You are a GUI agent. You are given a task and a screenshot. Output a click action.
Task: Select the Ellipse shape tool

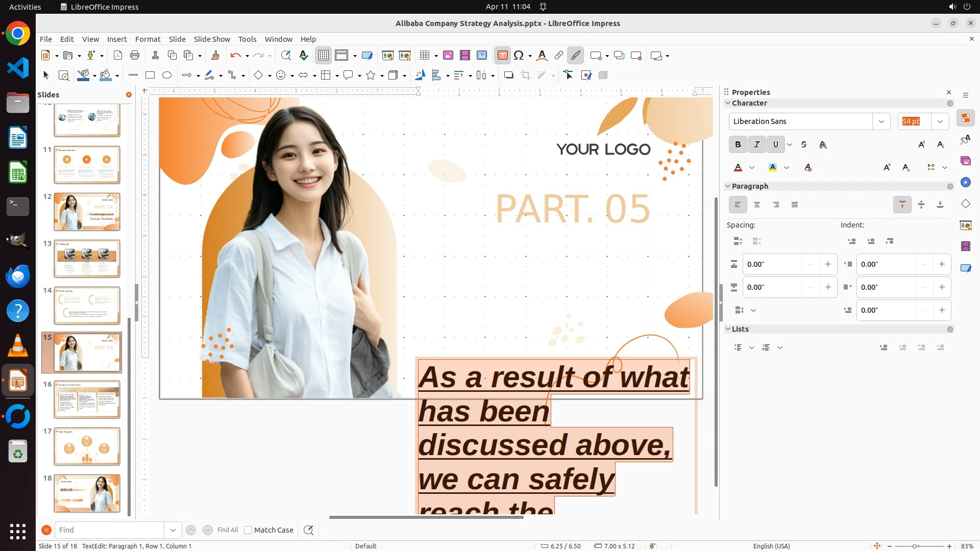point(167,76)
